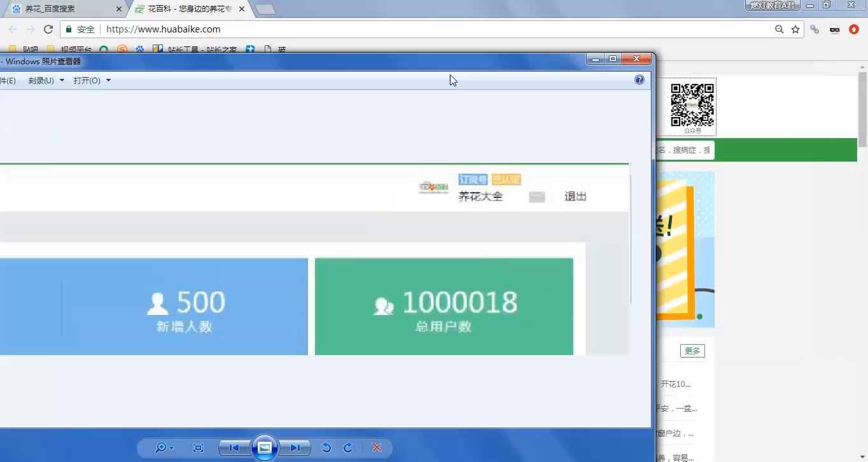Expand the zoom level dropdown arrow
Image resolution: width=868 pixels, height=462 pixels.
click(172, 448)
